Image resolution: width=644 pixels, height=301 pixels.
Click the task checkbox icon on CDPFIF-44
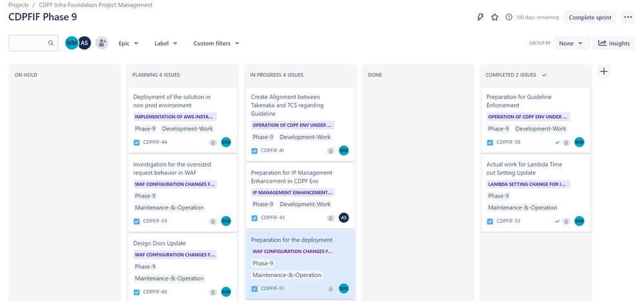137,142
